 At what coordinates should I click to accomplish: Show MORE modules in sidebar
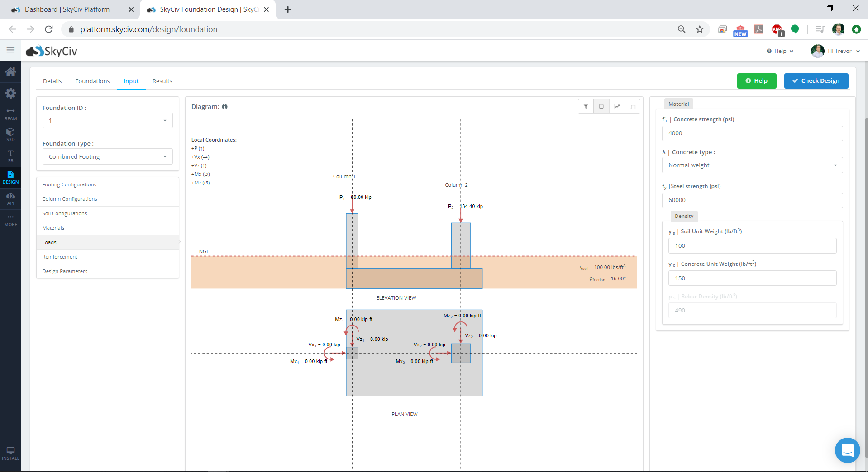[10, 220]
